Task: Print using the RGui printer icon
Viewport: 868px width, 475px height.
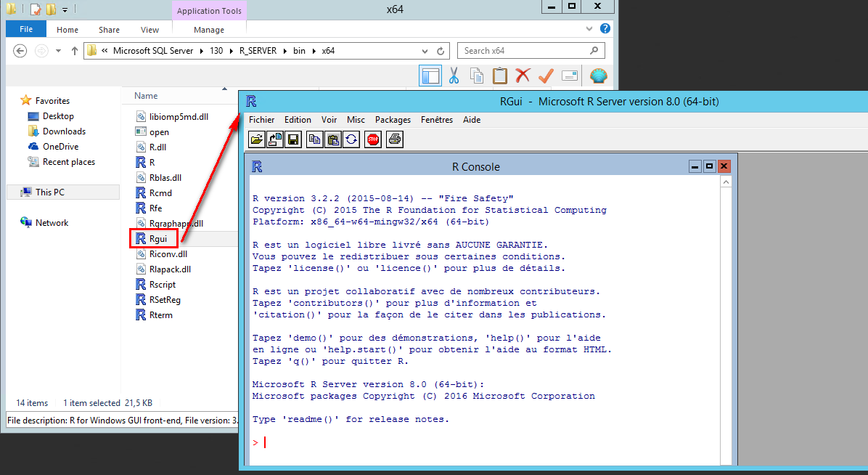Action: pos(395,139)
